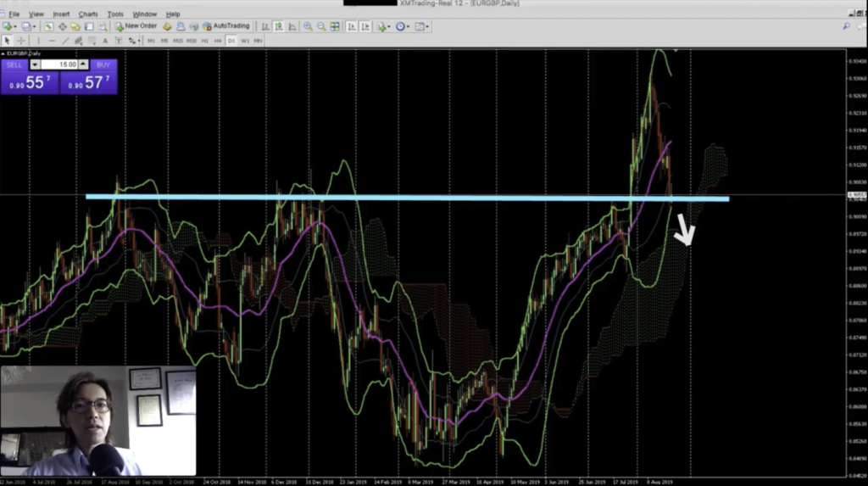Select the cursor arrow tool
The width and height of the screenshot is (868, 486).
click(x=7, y=41)
